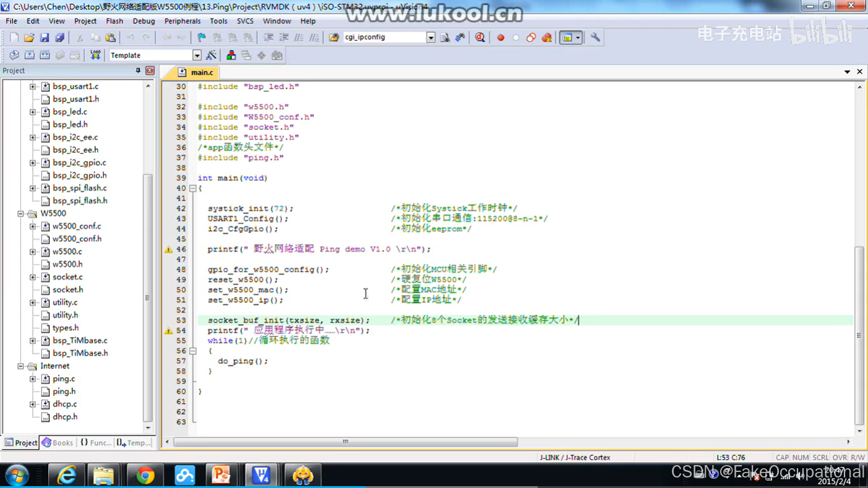Click the Find icon next to the cgi_ipconfig box
This screenshot has width=868, height=488.
pos(445,38)
